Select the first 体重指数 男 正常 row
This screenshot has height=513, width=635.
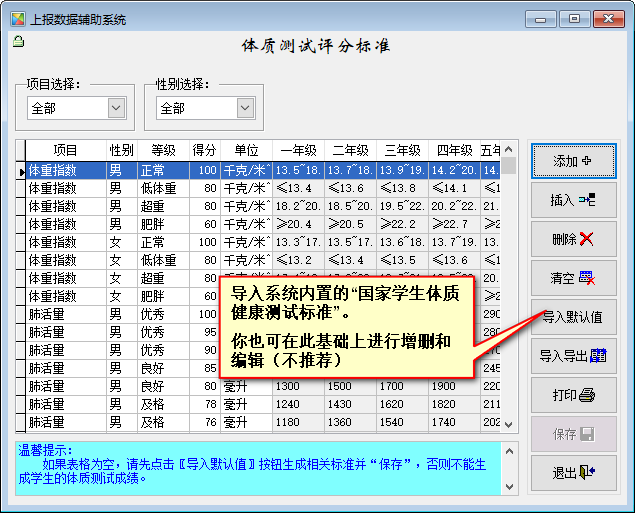click(x=65, y=170)
